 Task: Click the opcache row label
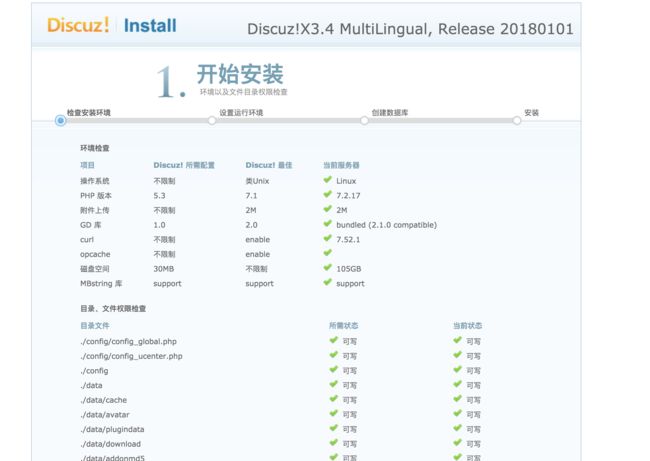[95, 254]
